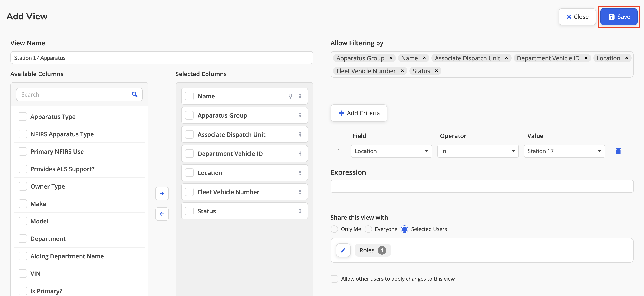
Task: Delete the Location criteria with trash icon
Action: tap(618, 151)
